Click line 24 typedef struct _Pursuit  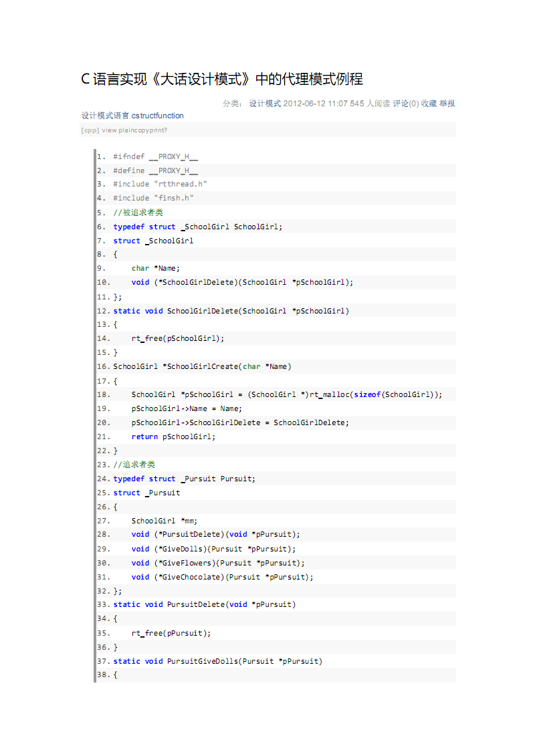click(x=185, y=479)
